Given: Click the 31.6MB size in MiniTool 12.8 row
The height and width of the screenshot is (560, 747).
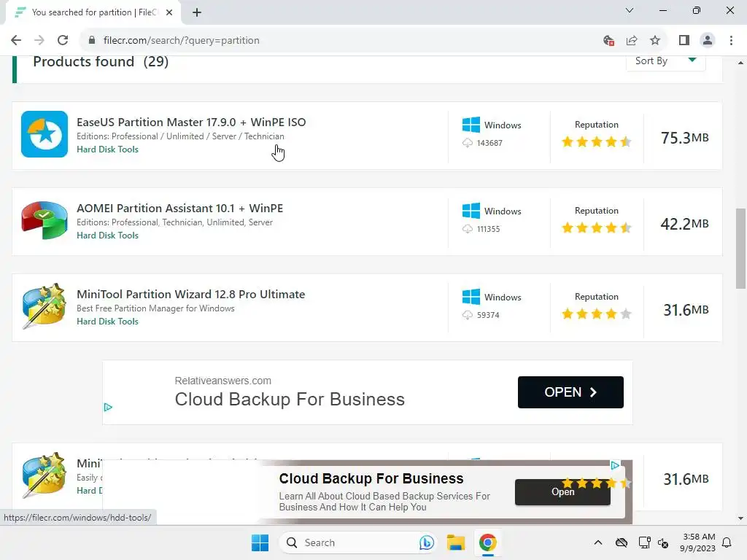Looking at the screenshot, I should [x=686, y=310].
